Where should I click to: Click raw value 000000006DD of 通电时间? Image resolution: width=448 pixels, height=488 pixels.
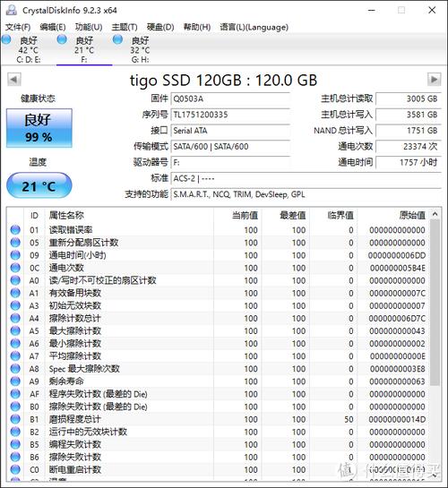[397, 255]
